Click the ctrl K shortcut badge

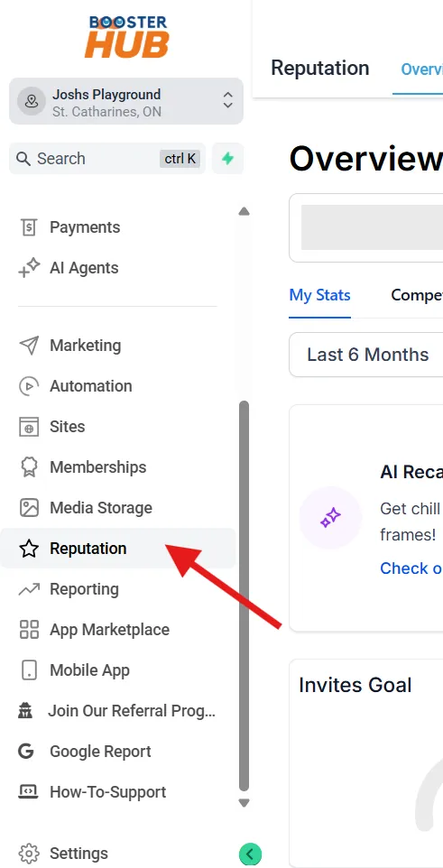click(x=180, y=159)
